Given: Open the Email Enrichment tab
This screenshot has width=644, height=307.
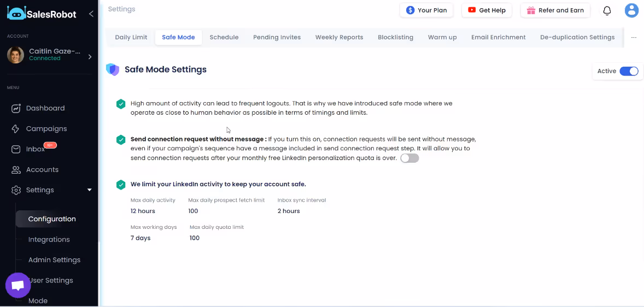Looking at the screenshot, I should (x=498, y=37).
